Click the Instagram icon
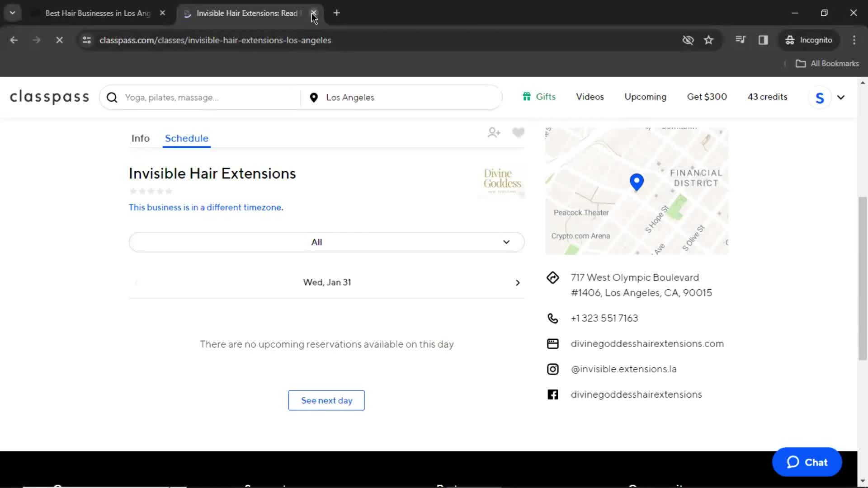This screenshot has width=868, height=488. pyautogui.click(x=552, y=369)
